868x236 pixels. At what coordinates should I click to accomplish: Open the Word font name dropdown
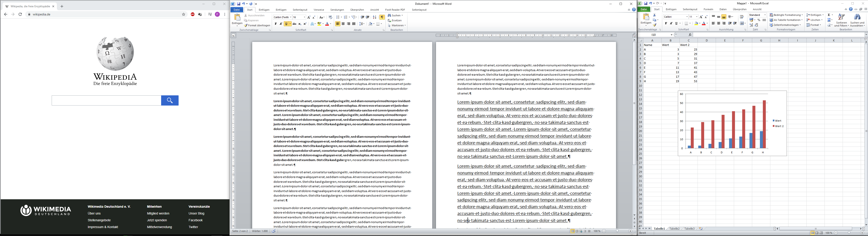[x=291, y=17]
